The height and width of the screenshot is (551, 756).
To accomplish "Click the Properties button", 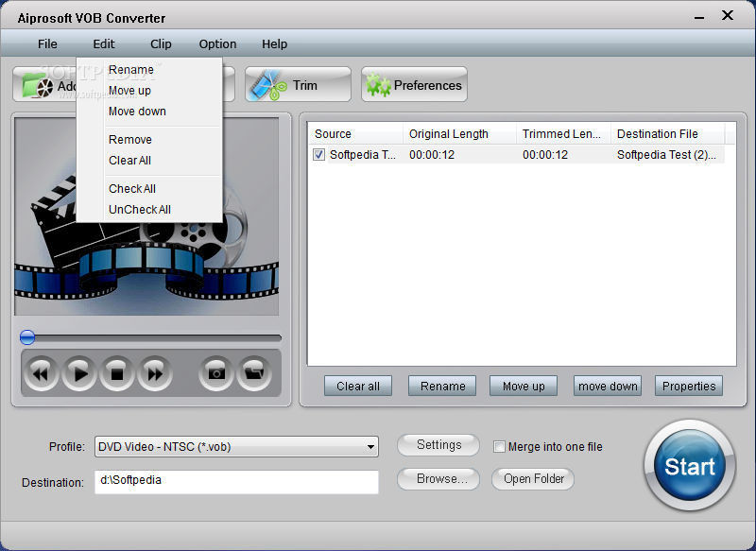I will pyautogui.click(x=689, y=387).
